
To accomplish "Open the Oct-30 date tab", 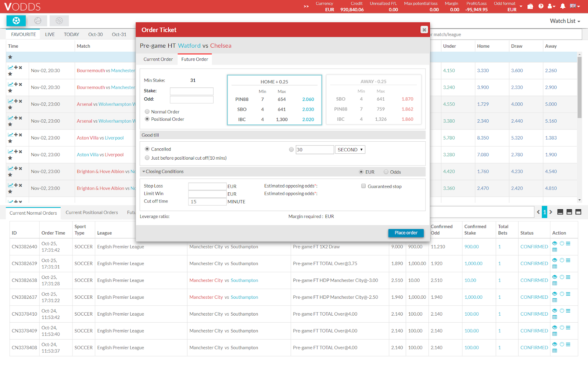I will (96, 35).
